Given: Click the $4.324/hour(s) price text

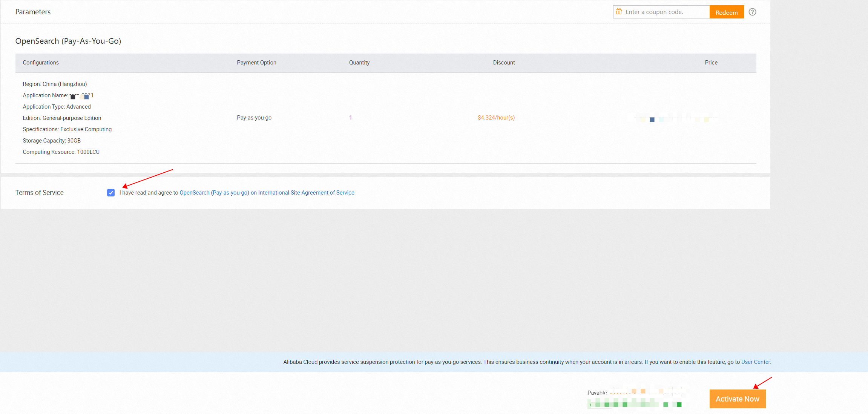Looking at the screenshot, I should [x=496, y=118].
